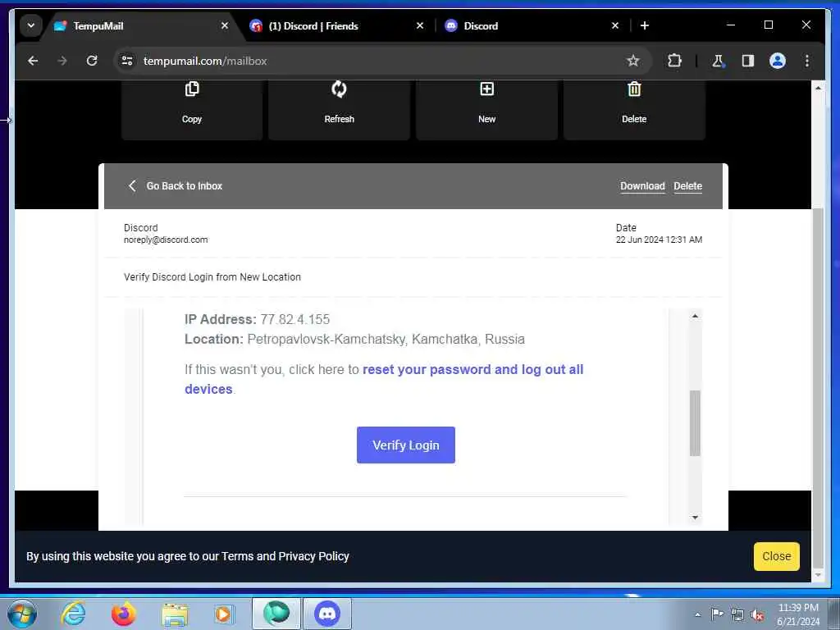Go back to the previous page
840x630 pixels.
coord(33,61)
